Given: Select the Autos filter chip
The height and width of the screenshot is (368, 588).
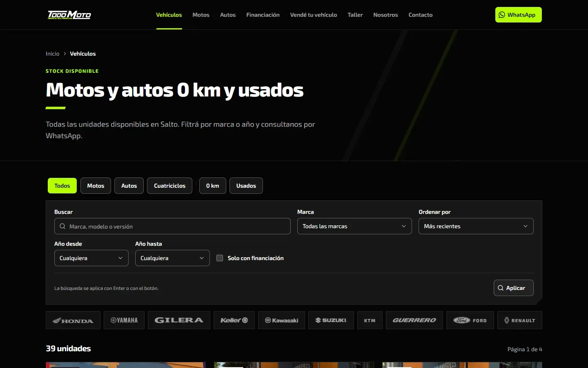Looking at the screenshot, I should (129, 186).
